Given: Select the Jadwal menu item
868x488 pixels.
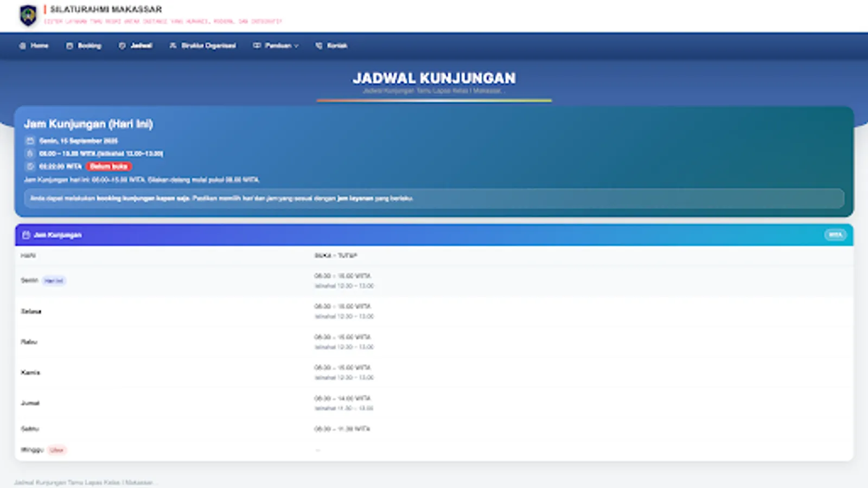Looking at the screenshot, I should pyautogui.click(x=136, y=46).
